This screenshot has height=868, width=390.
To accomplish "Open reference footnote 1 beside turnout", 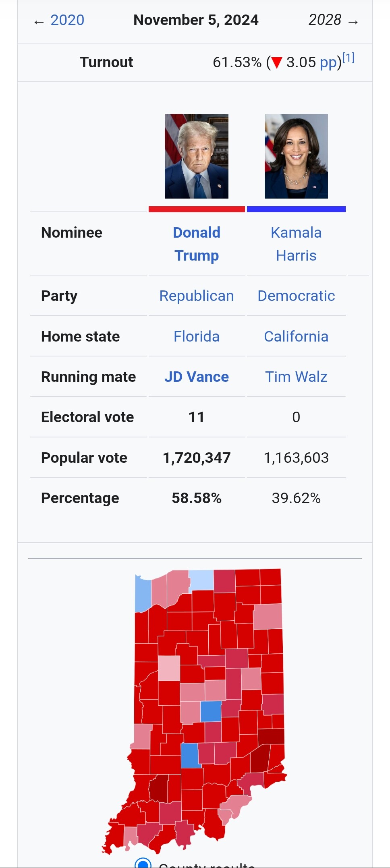I will pyautogui.click(x=349, y=58).
